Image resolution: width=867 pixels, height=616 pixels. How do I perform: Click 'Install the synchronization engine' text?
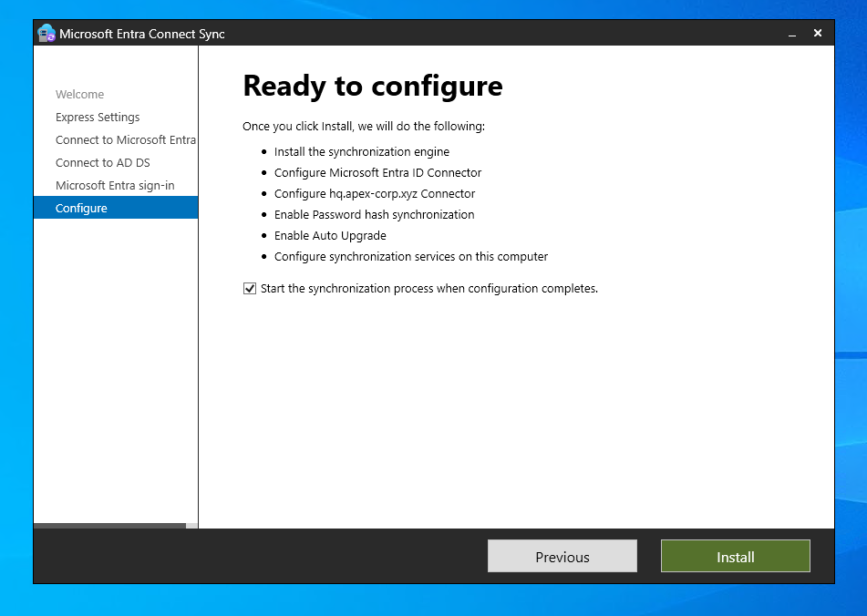coord(362,152)
